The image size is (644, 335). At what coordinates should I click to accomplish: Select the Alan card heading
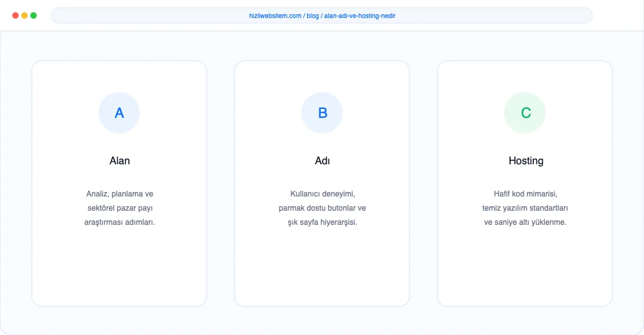[120, 160]
